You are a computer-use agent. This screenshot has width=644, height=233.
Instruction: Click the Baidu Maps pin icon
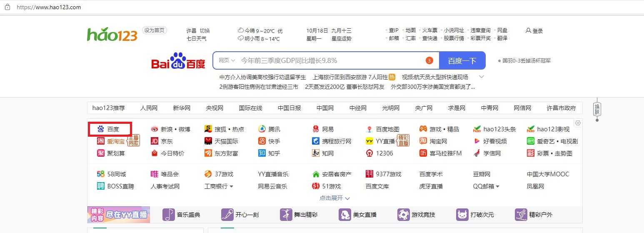coord(369,129)
